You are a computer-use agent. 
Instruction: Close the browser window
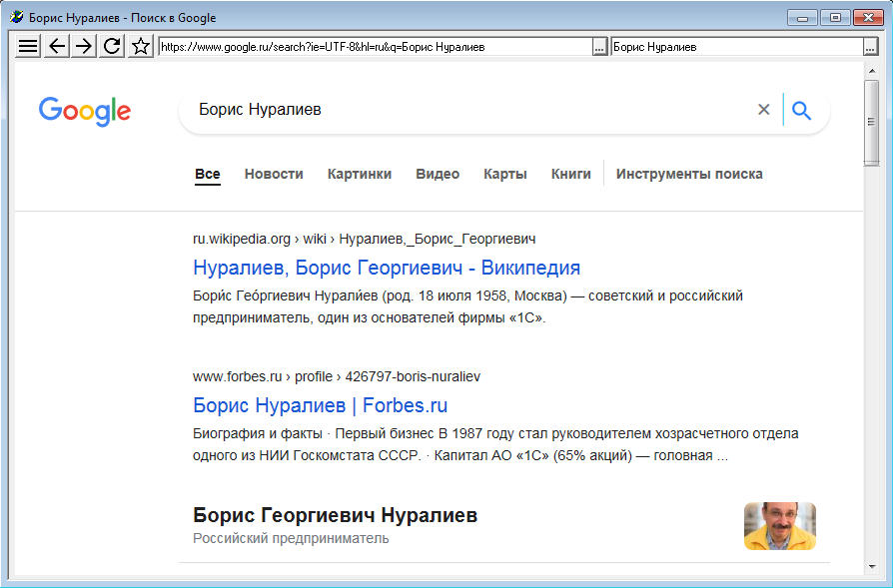[868, 18]
